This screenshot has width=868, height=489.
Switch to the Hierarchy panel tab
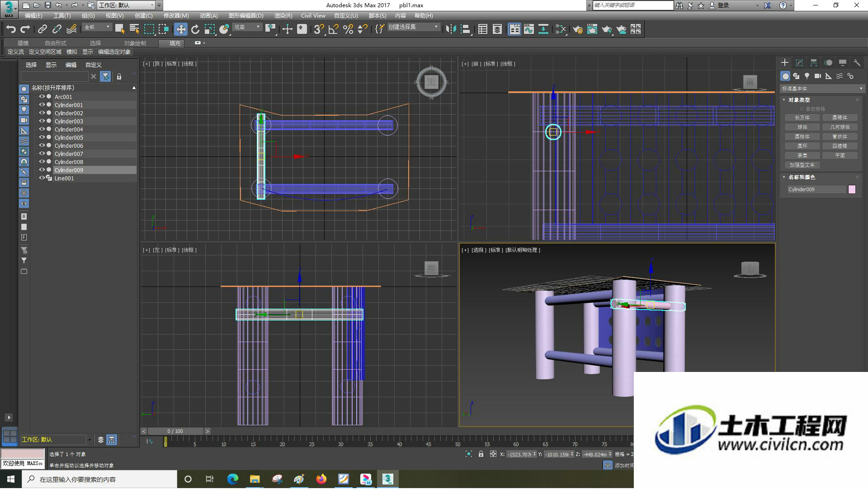click(x=814, y=63)
